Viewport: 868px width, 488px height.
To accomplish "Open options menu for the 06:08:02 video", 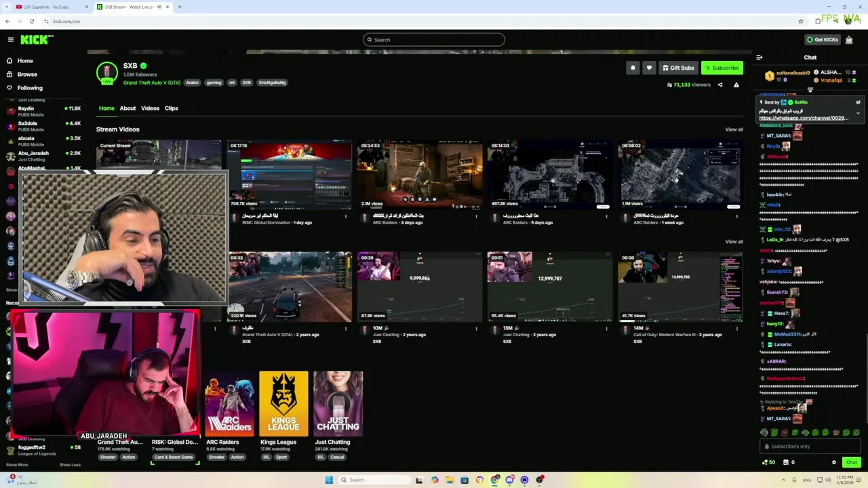I will 736,217.
